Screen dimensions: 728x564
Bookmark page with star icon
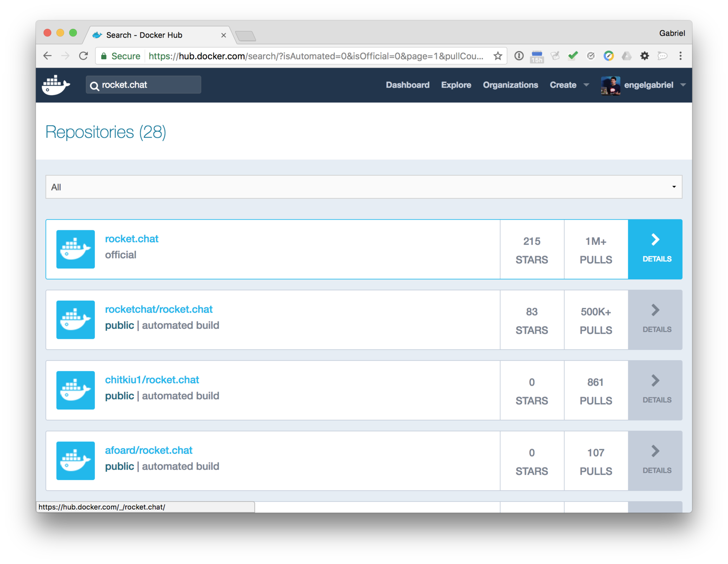pyautogui.click(x=497, y=56)
